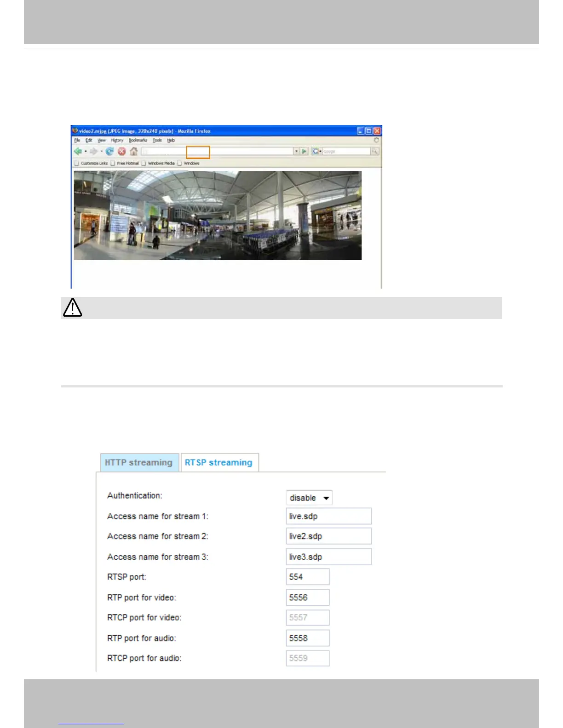
Task: Click the green Go arrow beside address bar
Action: point(304,151)
